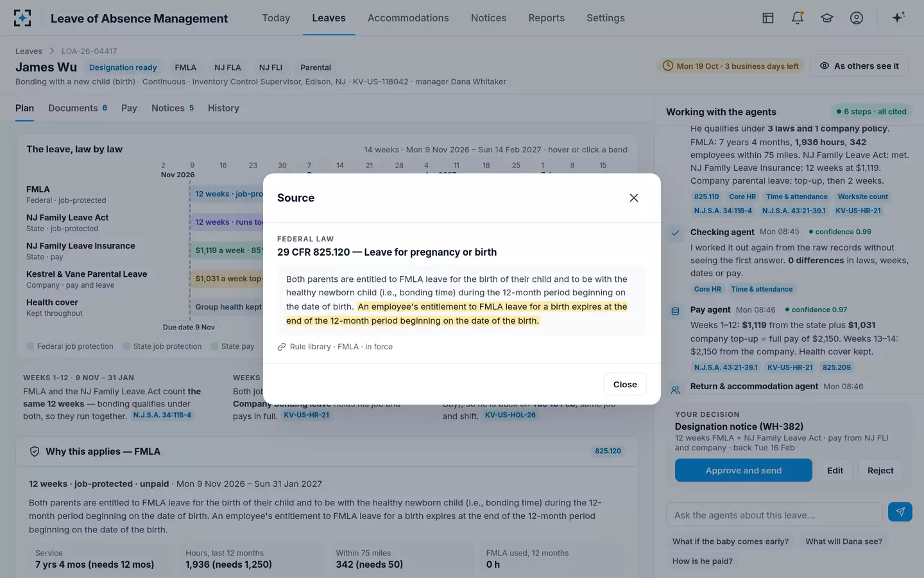The width and height of the screenshot is (924, 578).
Task: Click the breadcrumb chevron after Leaves
Action: tap(52, 51)
